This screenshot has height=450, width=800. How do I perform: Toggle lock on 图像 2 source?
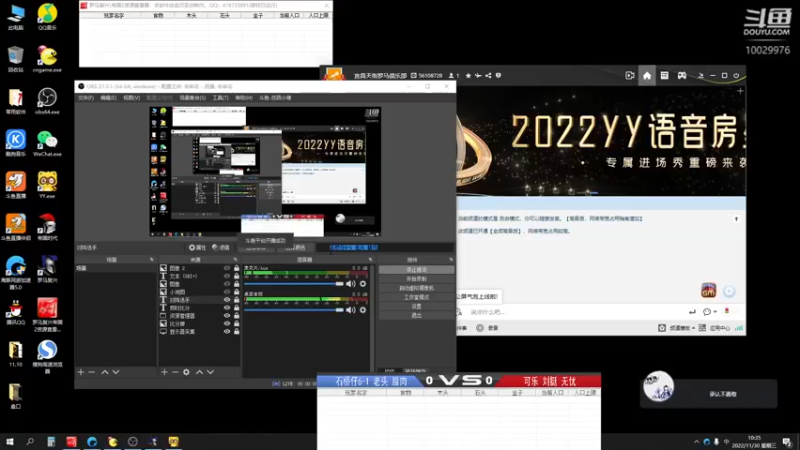tap(236, 268)
